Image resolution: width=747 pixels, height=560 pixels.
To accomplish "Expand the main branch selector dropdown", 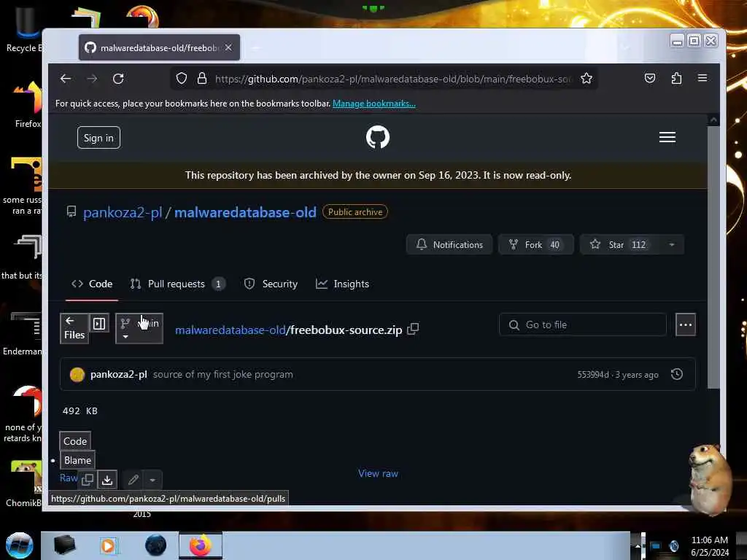I will tap(139, 328).
